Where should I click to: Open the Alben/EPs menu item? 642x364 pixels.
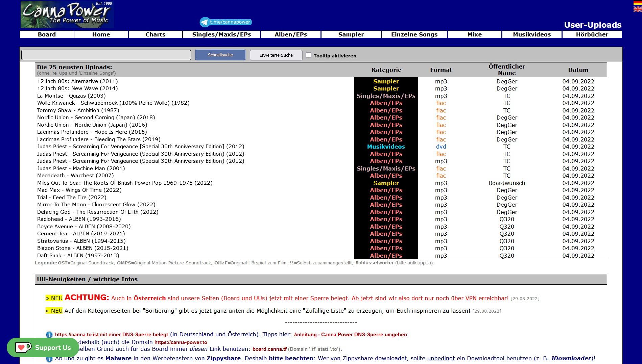(291, 34)
